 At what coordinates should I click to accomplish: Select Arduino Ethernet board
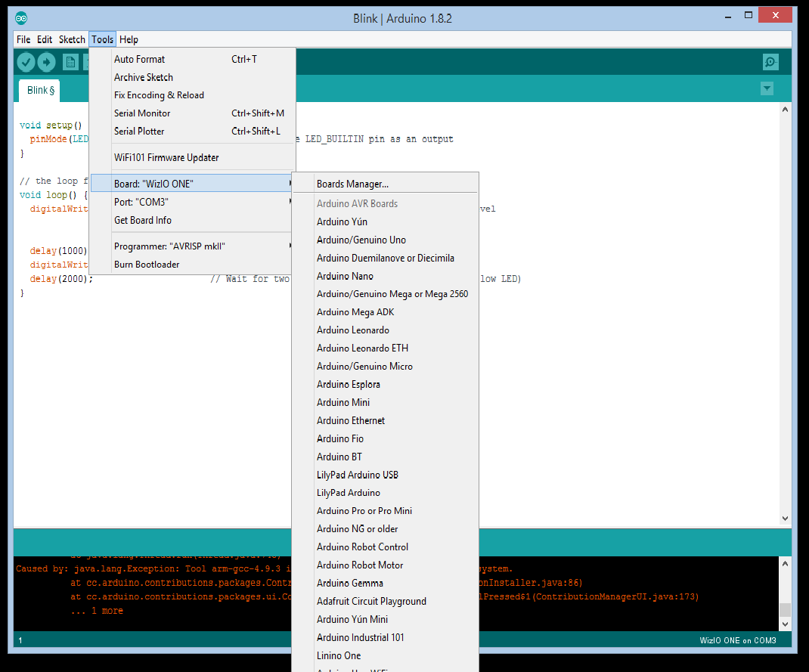coord(385,421)
